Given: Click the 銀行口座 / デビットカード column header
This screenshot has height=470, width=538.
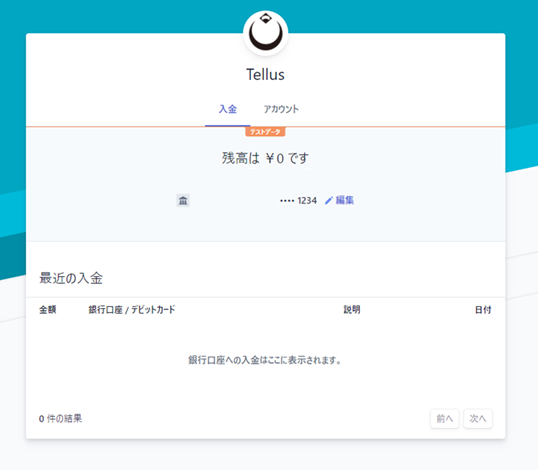Looking at the screenshot, I should point(132,309).
